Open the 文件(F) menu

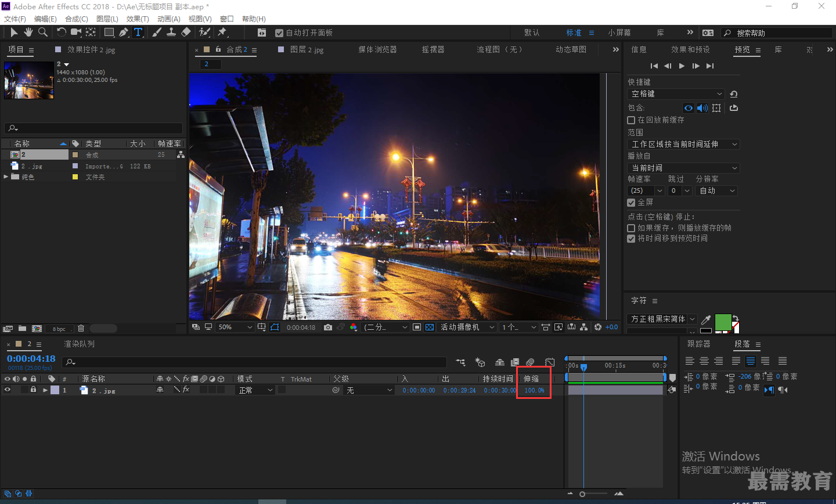(x=15, y=19)
